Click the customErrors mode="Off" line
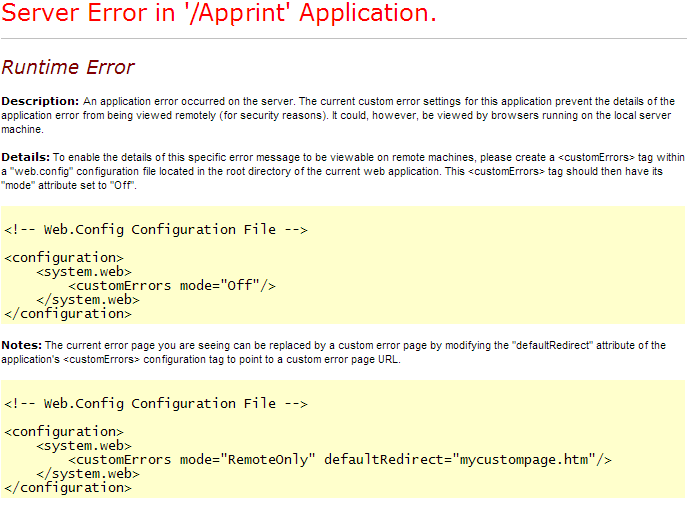This screenshot has height=506, width=687. (171, 286)
